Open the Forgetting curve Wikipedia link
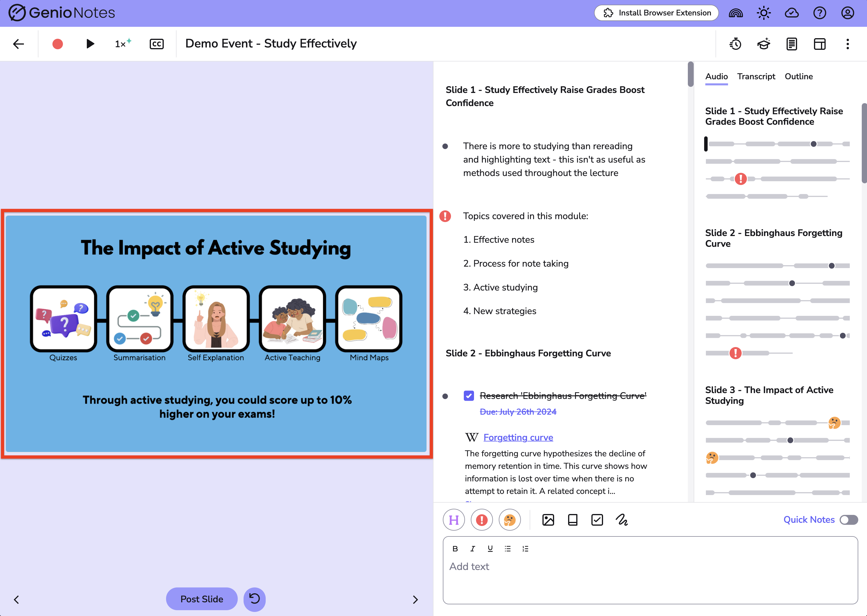This screenshot has height=616, width=867. click(518, 437)
